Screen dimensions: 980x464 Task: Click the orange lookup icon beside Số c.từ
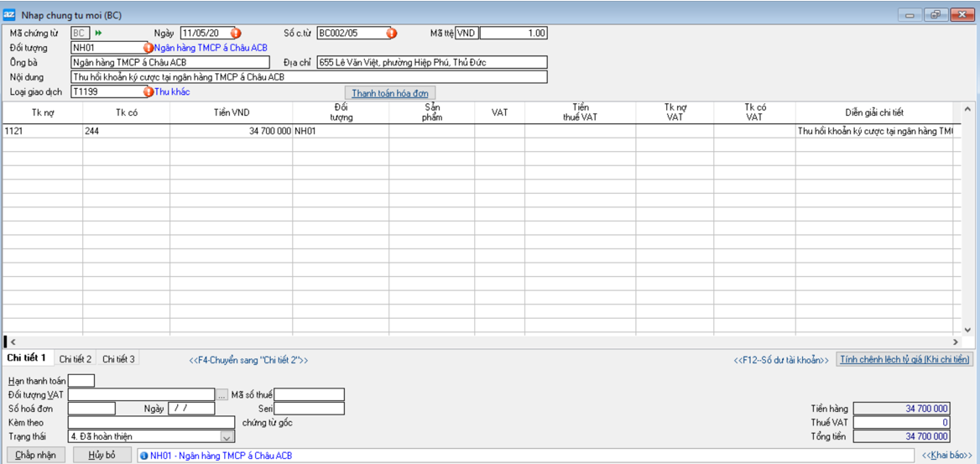tap(391, 34)
